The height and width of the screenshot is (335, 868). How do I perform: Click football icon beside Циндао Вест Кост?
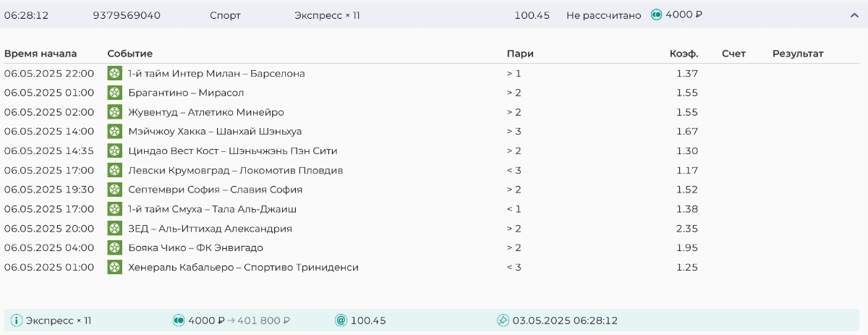coord(114,150)
